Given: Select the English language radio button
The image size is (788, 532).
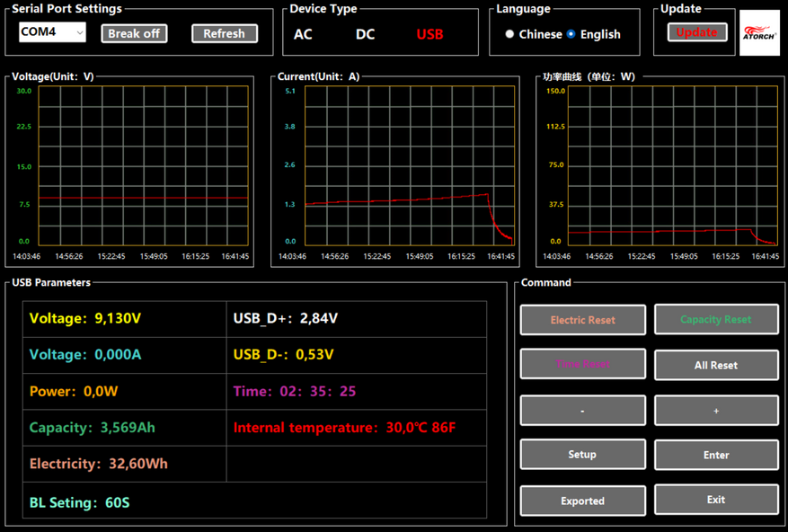Looking at the screenshot, I should click(x=571, y=34).
